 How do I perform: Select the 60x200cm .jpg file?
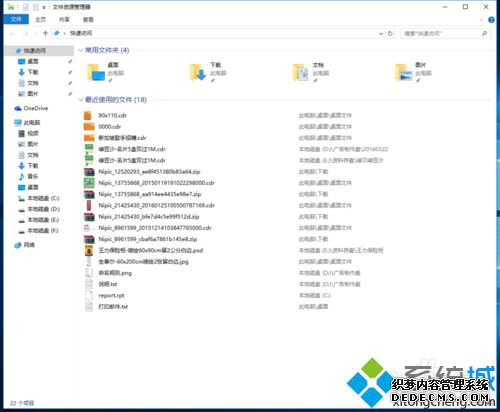143,262
